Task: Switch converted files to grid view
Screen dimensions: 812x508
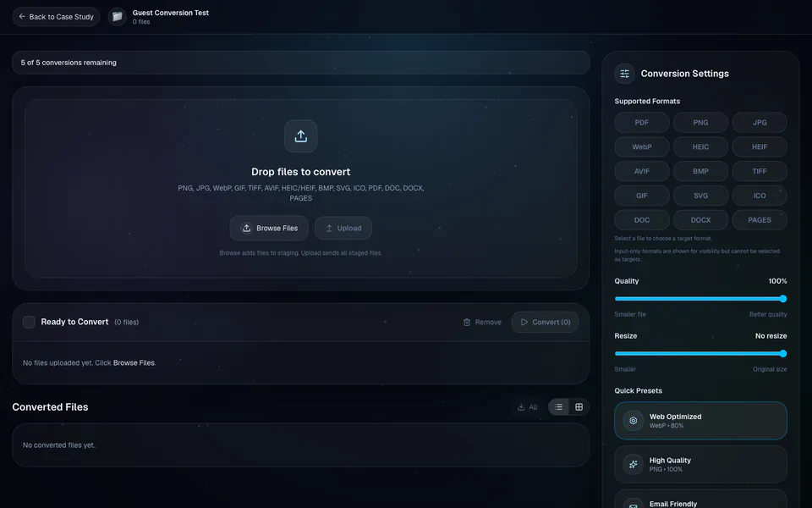Action: pyautogui.click(x=579, y=407)
